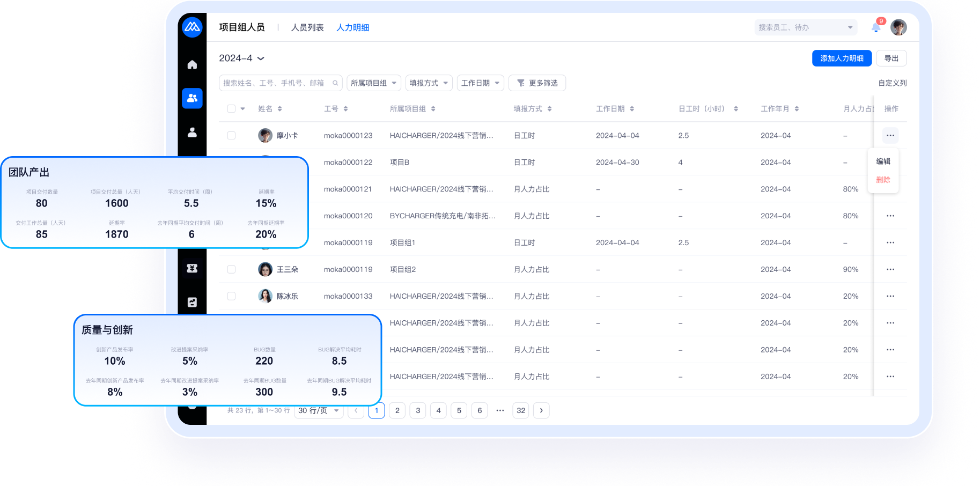Select 删除 in the row menu
The image size is (980, 486).
click(883, 180)
